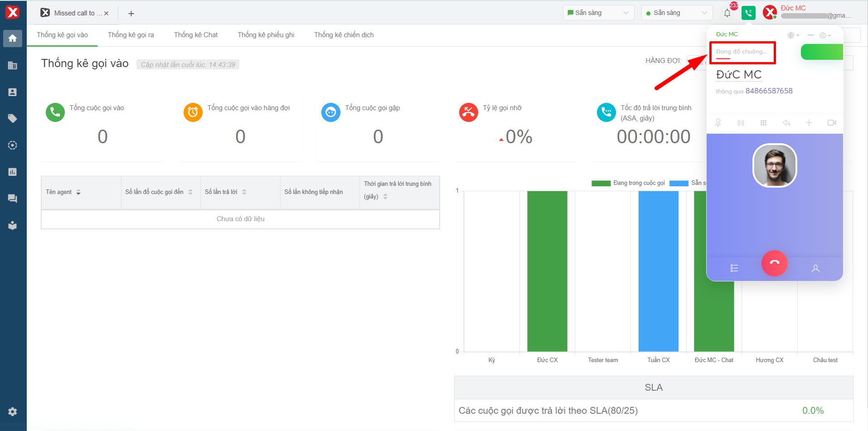Open first 'Sẵn sàng' status dropdown with flag

(x=598, y=13)
